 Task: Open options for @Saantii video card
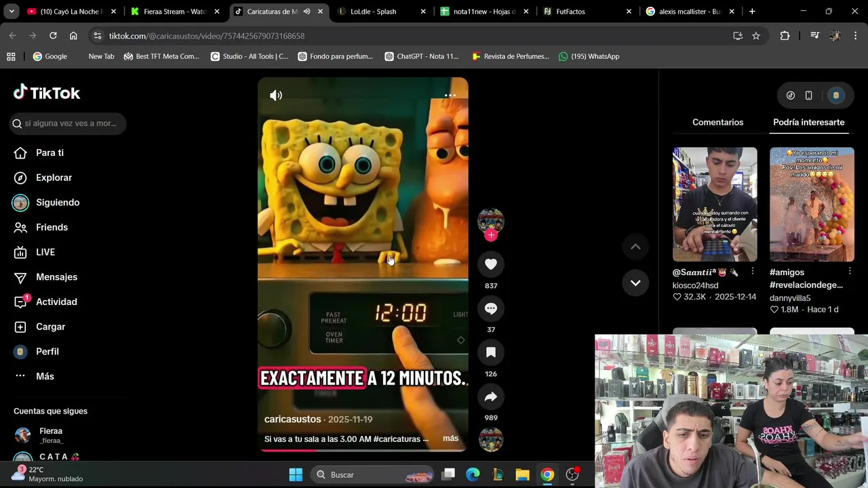point(752,272)
